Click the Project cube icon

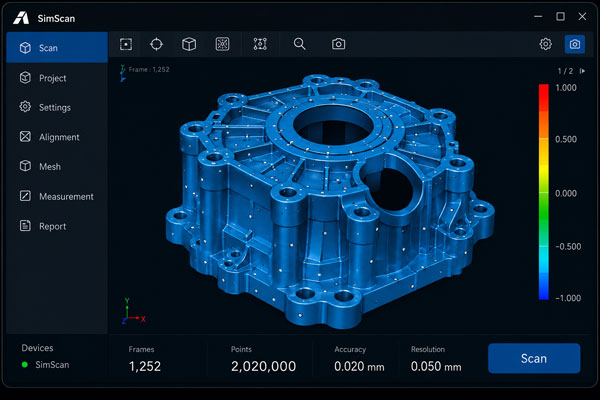[x=25, y=78]
